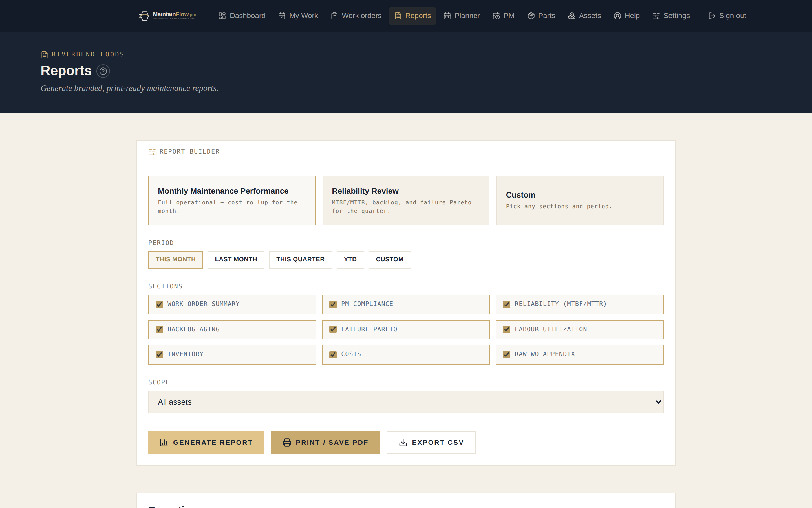Screen dimensions: 812x508
Task: Click the printer icon on Print button
Action: (287, 443)
